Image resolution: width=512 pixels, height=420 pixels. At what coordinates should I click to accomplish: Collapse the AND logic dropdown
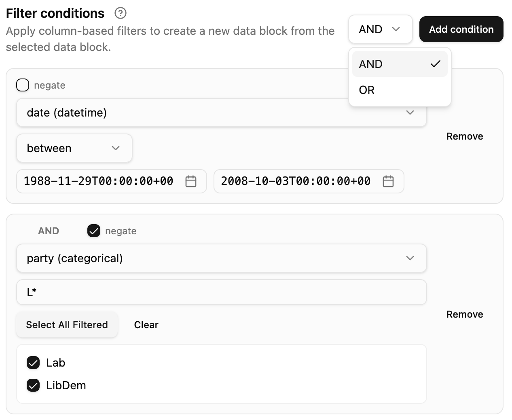tap(380, 29)
